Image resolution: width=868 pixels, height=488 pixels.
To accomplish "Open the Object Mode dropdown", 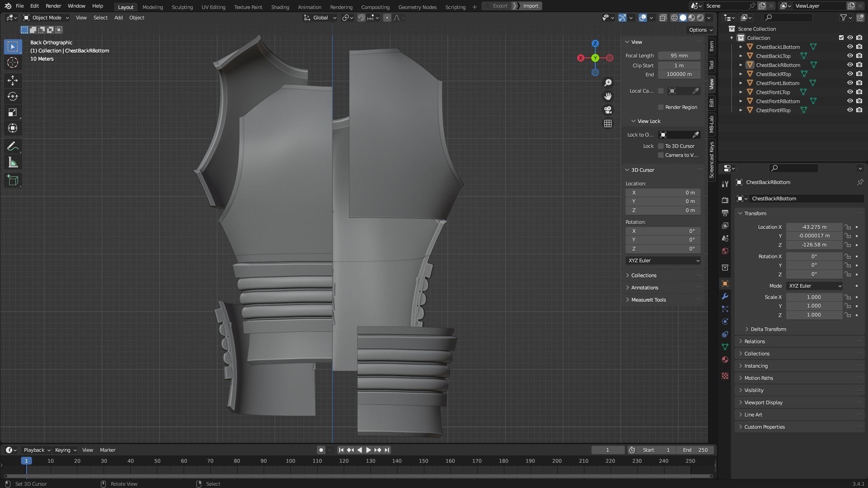I will [46, 18].
